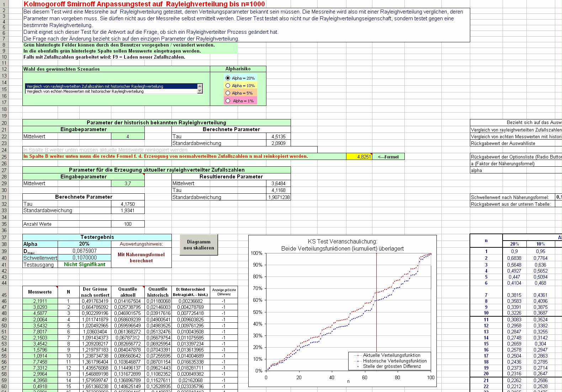Click the yellow formula cell showing 4,8251
562x392 pixels.
[x=359, y=157]
